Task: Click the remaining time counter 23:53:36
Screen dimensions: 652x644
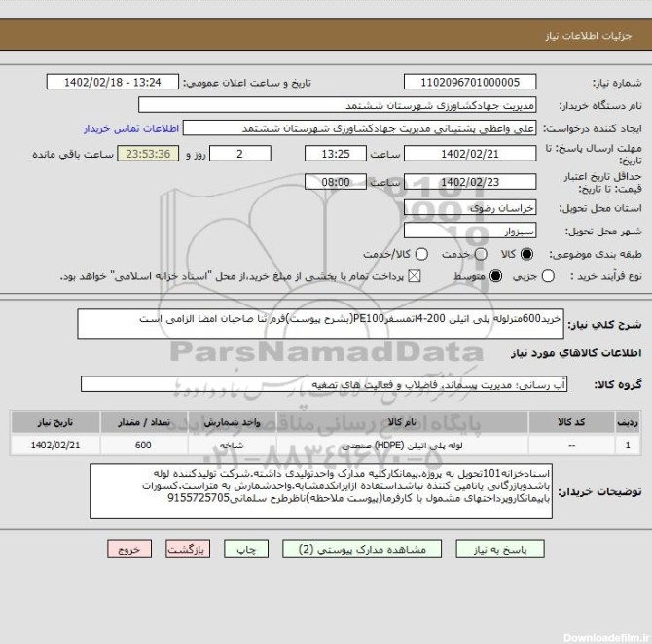Action: (x=147, y=153)
